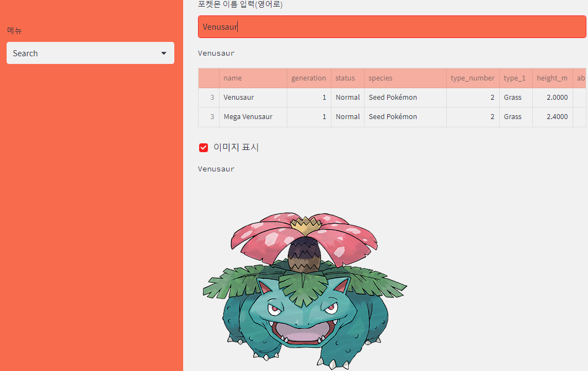Click the Pokemon name input field
Viewport: 588px width, 371px height.
pyautogui.click(x=392, y=26)
